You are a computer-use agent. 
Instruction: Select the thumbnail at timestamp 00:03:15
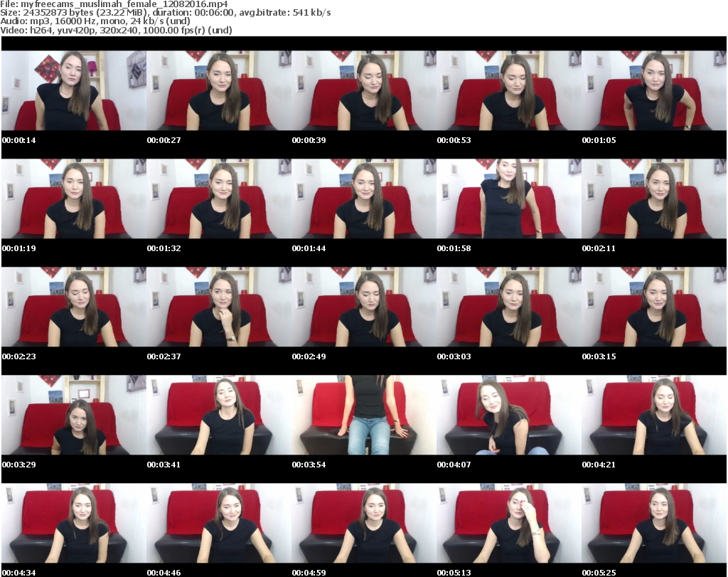tap(654, 307)
